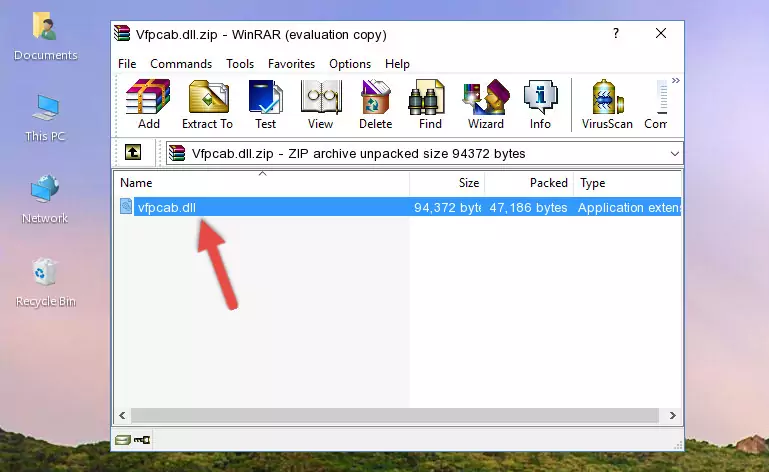Open the File menu
Image resolution: width=769 pixels, height=472 pixels.
point(127,64)
